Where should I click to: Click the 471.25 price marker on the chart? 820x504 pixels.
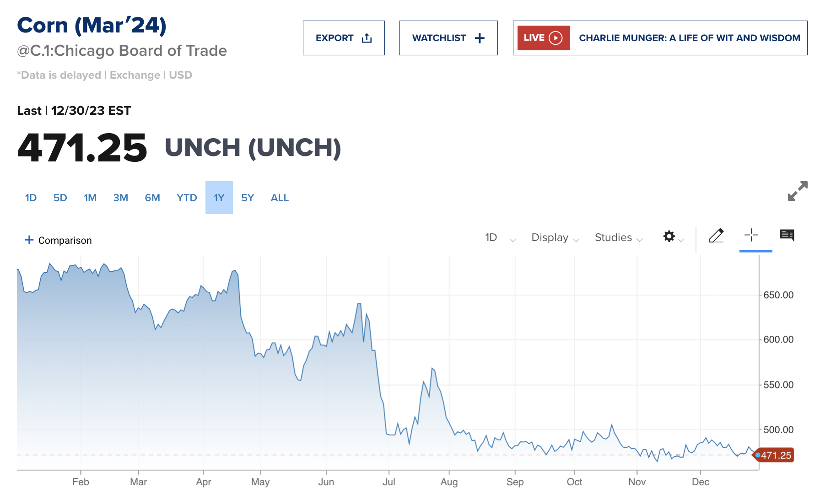pyautogui.click(x=774, y=455)
